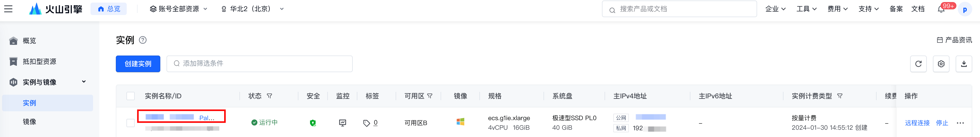Click the 创建实例 button
Viewport: 980px width, 137px height.
[x=138, y=64]
